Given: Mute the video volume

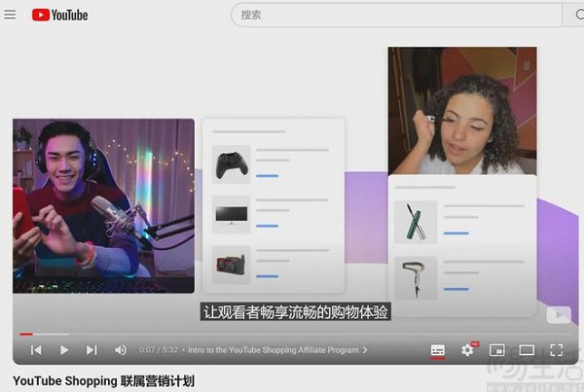Looking at the screenshot, I should 121,350.
